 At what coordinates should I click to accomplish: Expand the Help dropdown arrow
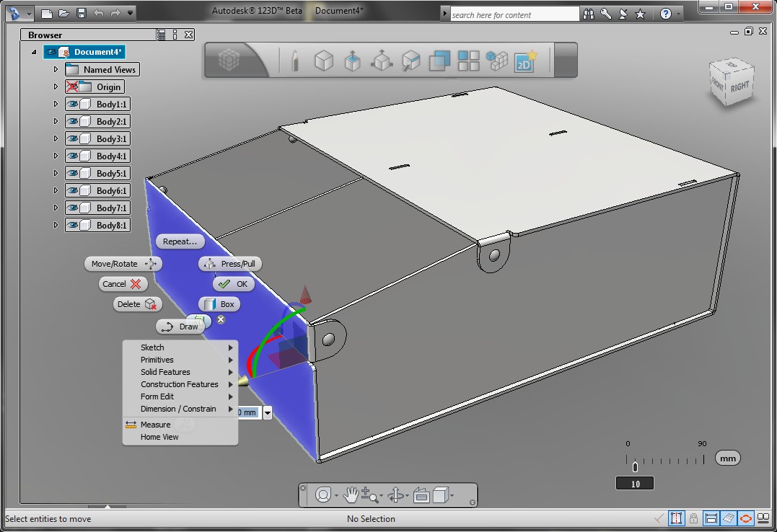tap(678, 14)
